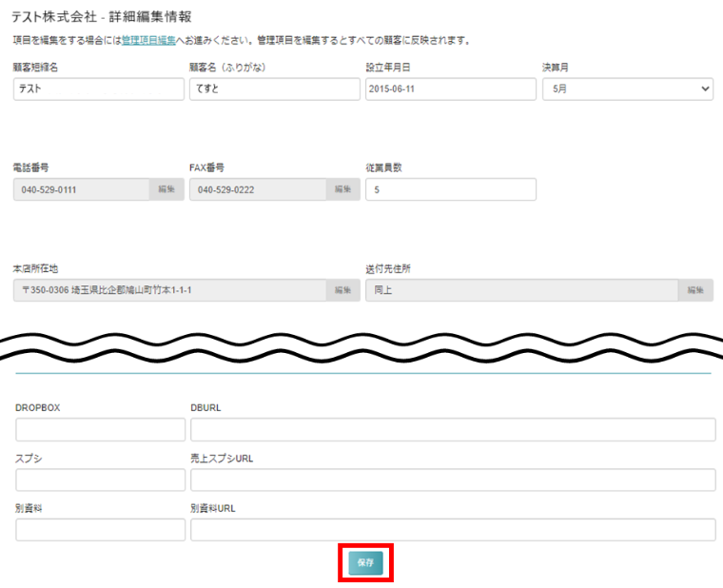Click 編集 button next to FAX番号
This screenshot has height=588, width=723.
tap(342, 189)
